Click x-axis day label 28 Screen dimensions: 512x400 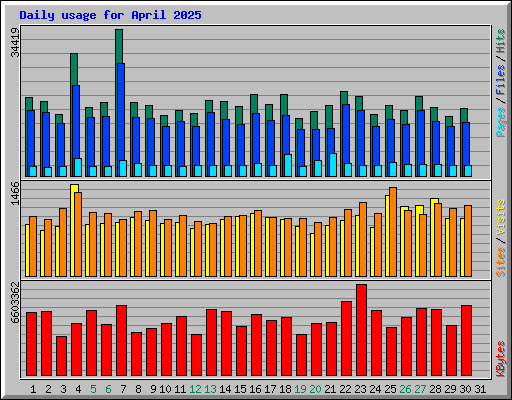(435, 389)
